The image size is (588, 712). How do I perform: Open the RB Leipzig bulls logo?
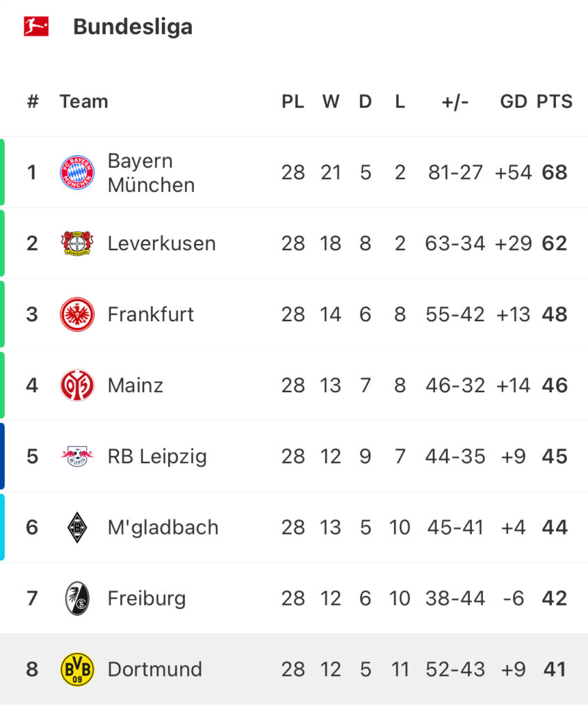tap(77, 456)
